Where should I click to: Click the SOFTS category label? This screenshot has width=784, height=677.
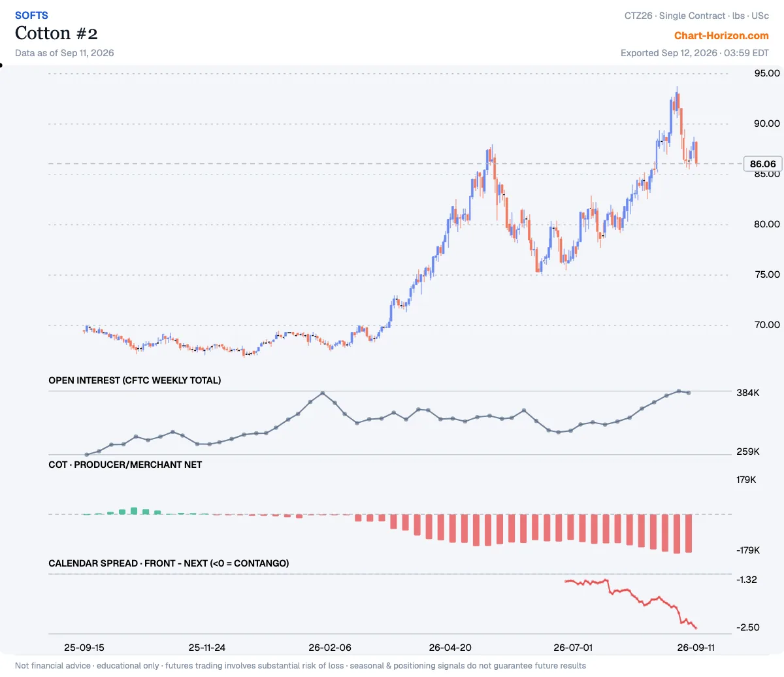pos(31,15)
